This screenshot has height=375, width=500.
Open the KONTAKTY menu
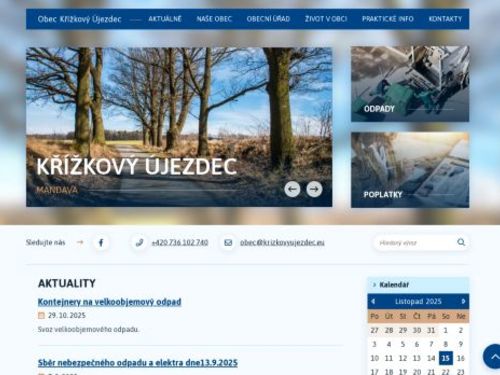pos(445,19)
